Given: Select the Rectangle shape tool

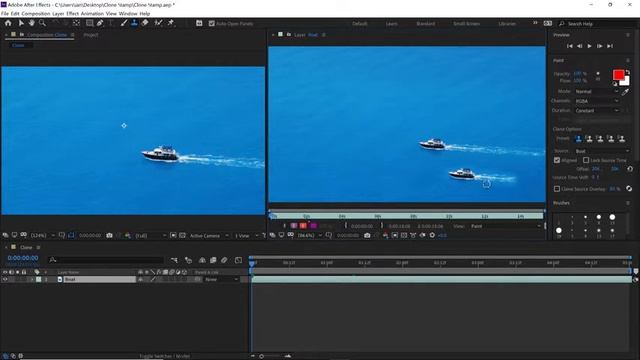Looking at the screenshot, I should tap(89, 23).
